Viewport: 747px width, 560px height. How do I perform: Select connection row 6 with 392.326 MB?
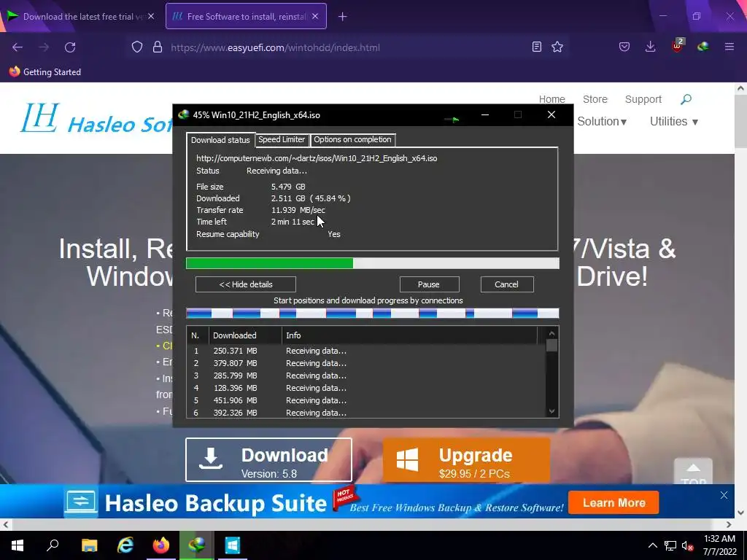(x=366, y=413)
